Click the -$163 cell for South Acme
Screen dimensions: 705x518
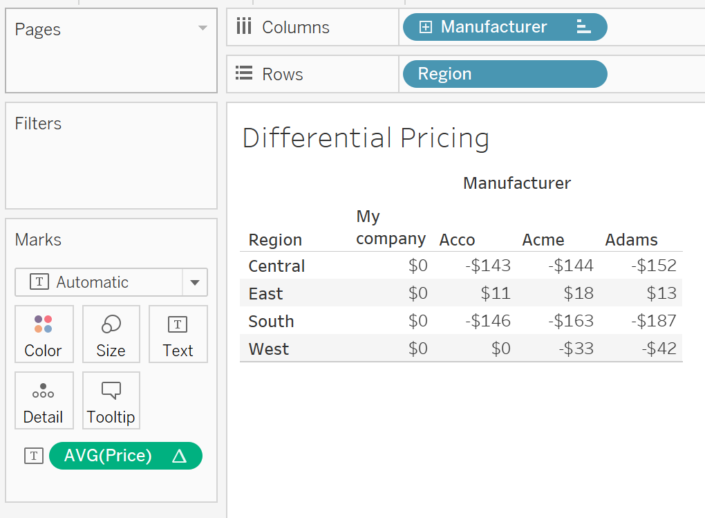pyautogui.click(x=571, y=321)
